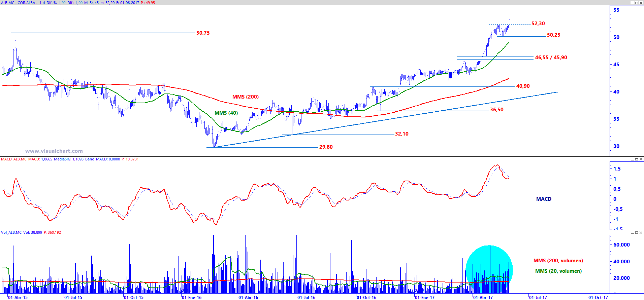
Task: Click the 30 mark on price axis
Action: click(616, 146)
